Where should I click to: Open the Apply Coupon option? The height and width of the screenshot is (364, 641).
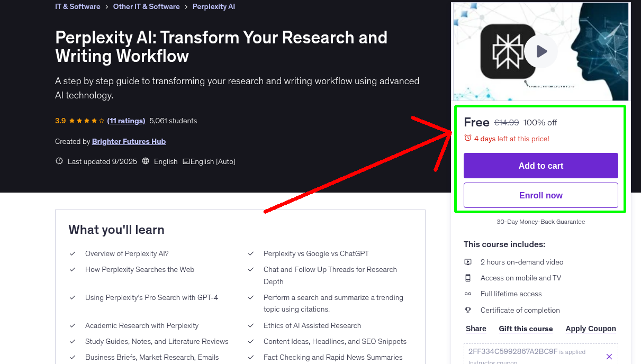[x=591, y=329]
